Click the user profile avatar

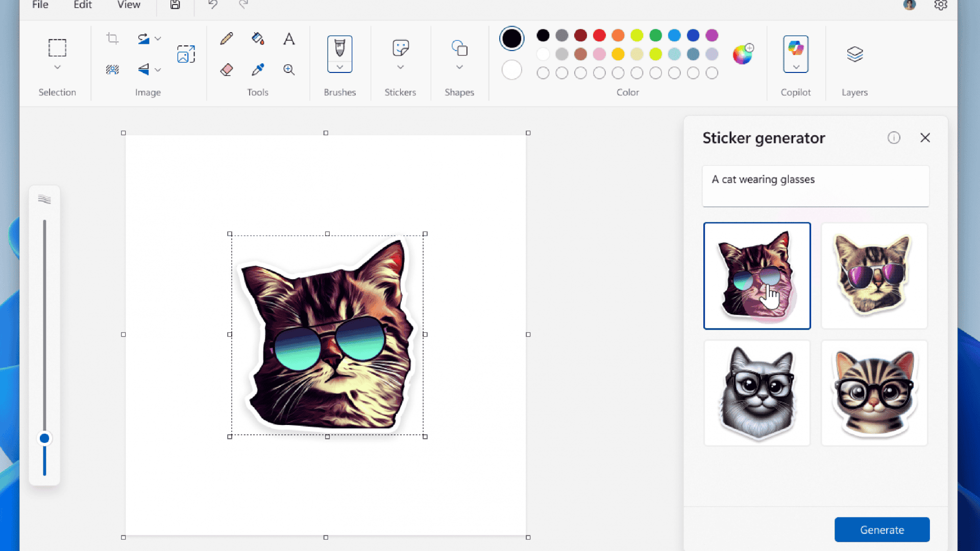(x=910, y=5)
